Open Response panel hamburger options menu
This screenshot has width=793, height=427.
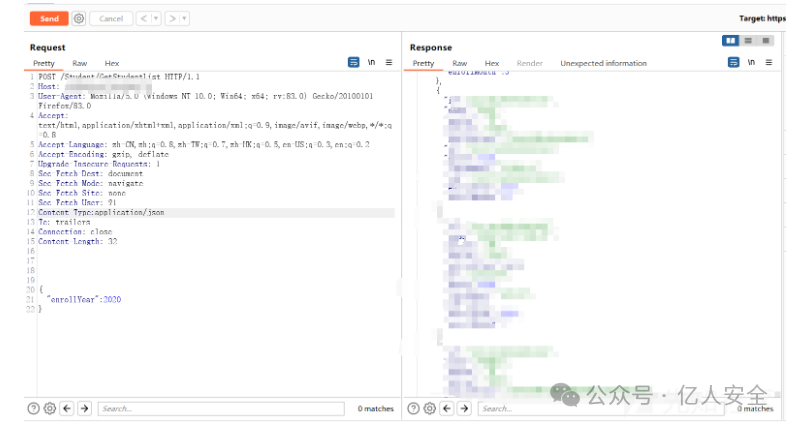(769, 62)
